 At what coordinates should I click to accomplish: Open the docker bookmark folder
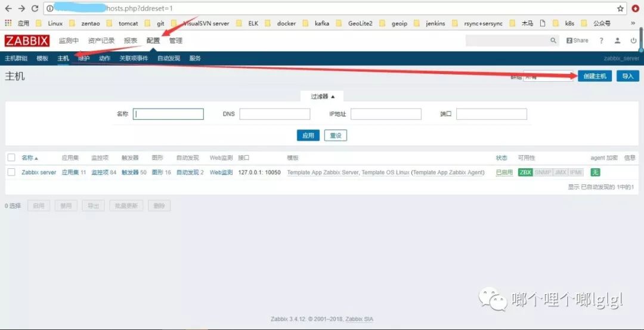click(x=281, y=23)
